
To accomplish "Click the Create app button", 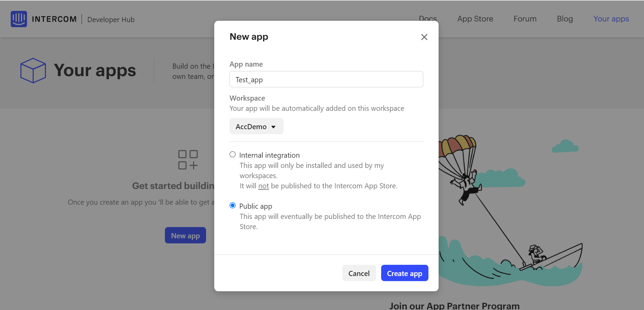I will (405, 273).
